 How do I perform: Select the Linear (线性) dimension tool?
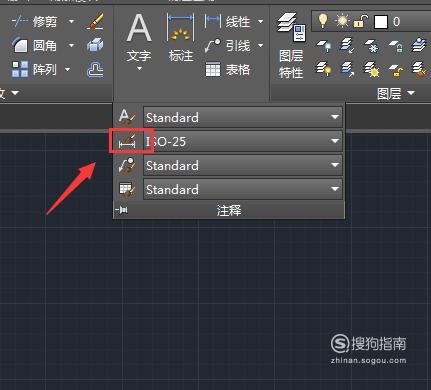click(227, 22)
